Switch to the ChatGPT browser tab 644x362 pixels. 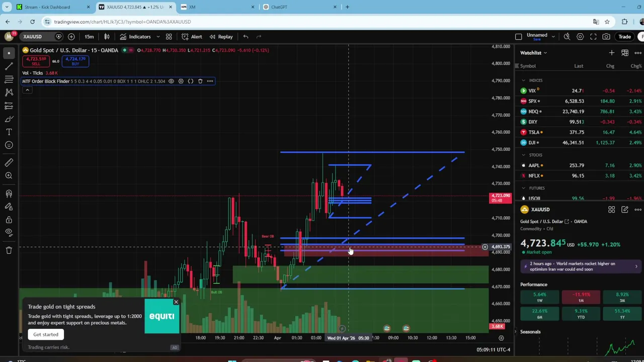pyautogui.click(x=300, y=7)
